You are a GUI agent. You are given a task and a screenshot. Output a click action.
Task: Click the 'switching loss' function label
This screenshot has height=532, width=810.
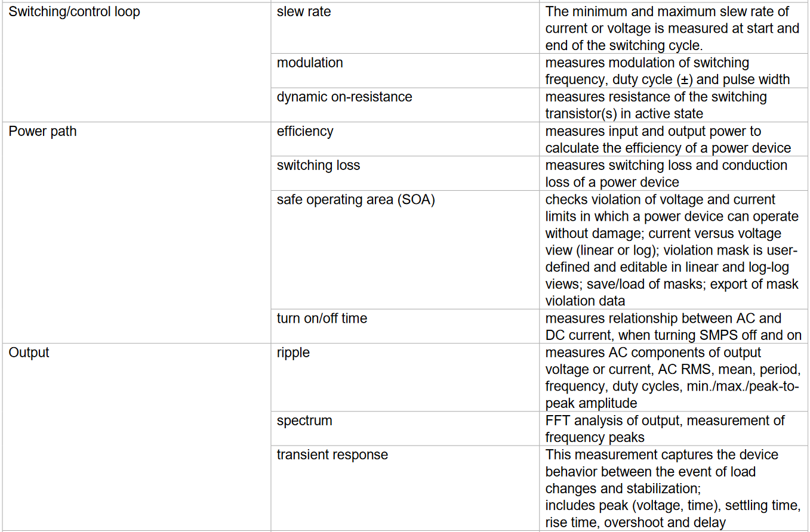[318, 165]
